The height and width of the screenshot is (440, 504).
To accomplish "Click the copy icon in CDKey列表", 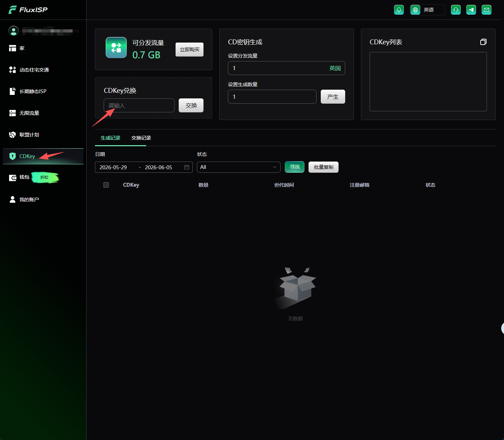I will point(483,42).
